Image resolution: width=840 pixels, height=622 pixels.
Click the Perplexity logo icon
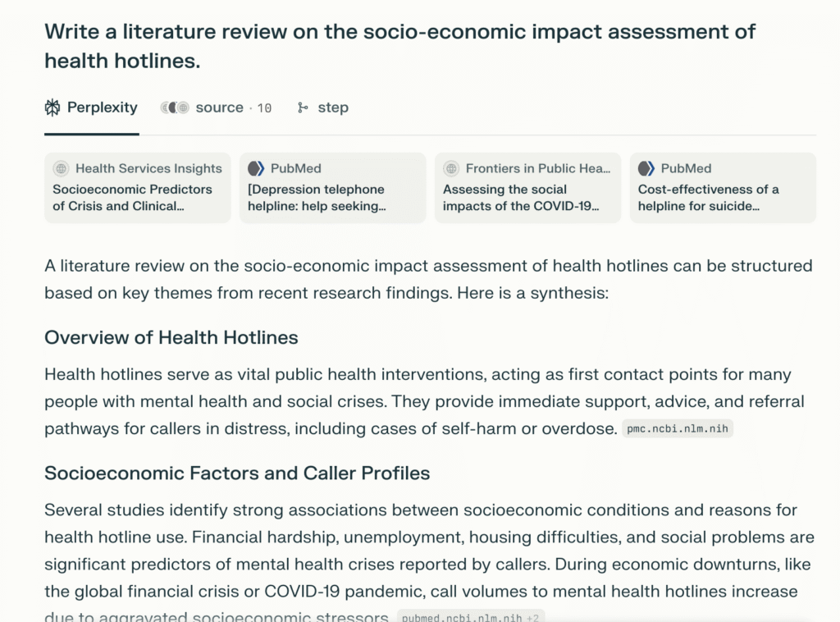(x=52, y=107)
